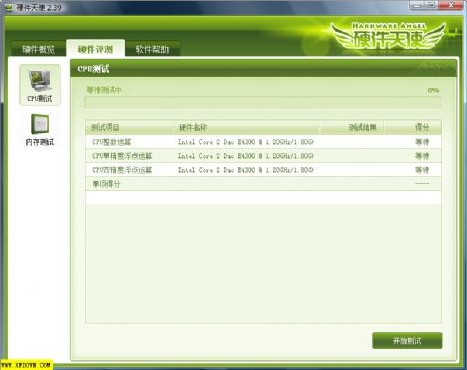Select the CPU整数运算 test row
This screenshot has height=370, width=467.
tap(263, 142)
